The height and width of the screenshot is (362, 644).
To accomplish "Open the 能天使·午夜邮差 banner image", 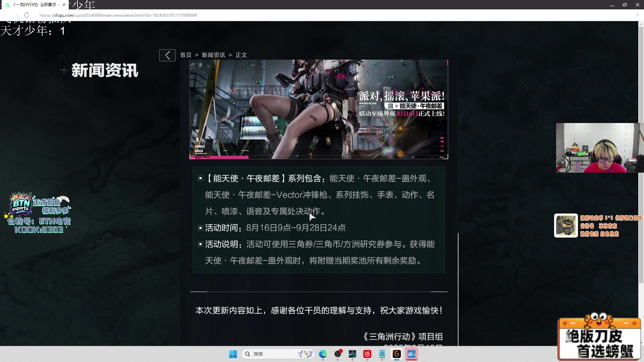I will click(319, 109).
